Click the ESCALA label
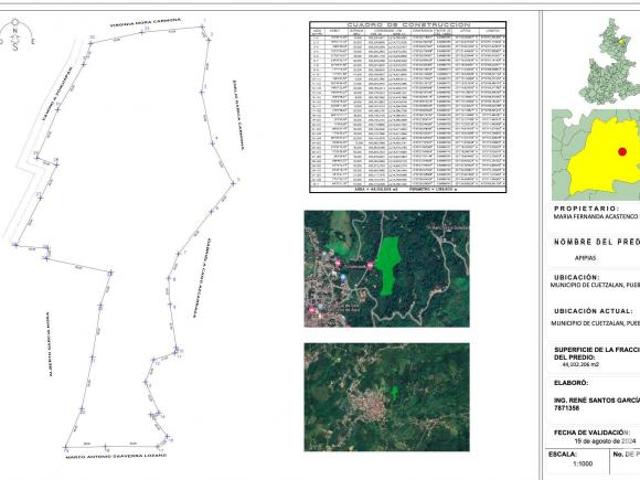 pyautogui.click(x=562, y=454)
